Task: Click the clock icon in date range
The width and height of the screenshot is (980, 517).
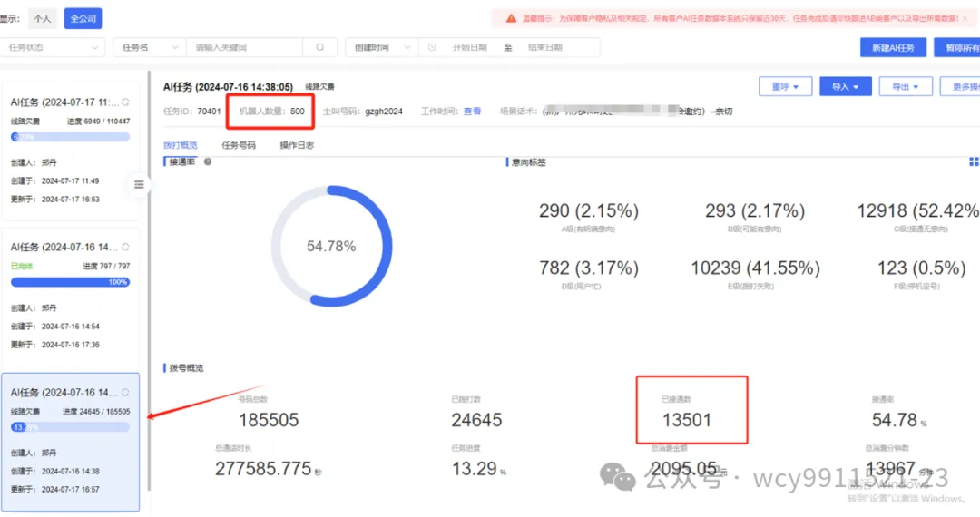Action: (432, 47)
